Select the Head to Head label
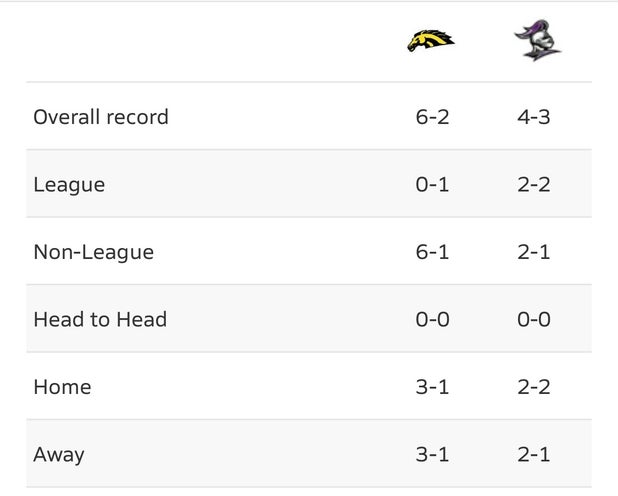The image size is (618, 496). click(x=100, y=319)
